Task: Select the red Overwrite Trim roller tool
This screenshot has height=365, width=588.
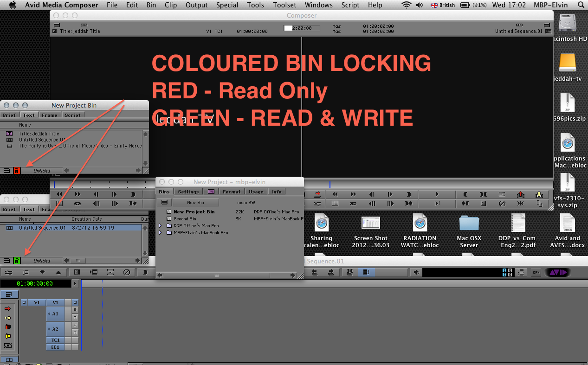Action: 8,327
